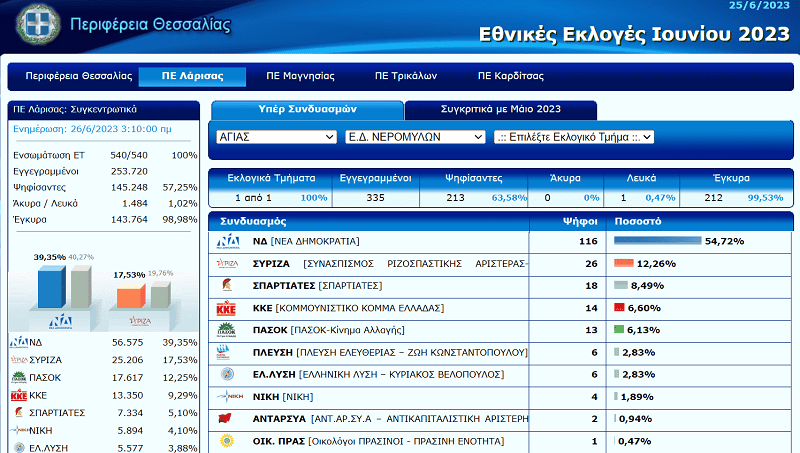Screen dimensions: 800x453
Task: Click the ΑΝΤΑΡΣΥΑ red flag logo
Action: (224, 419)
